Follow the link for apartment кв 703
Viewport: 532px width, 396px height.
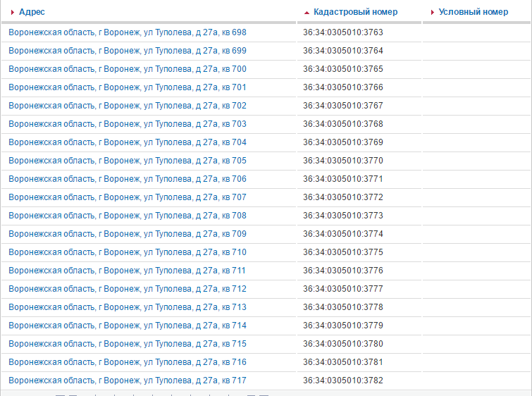coord(128,124)
